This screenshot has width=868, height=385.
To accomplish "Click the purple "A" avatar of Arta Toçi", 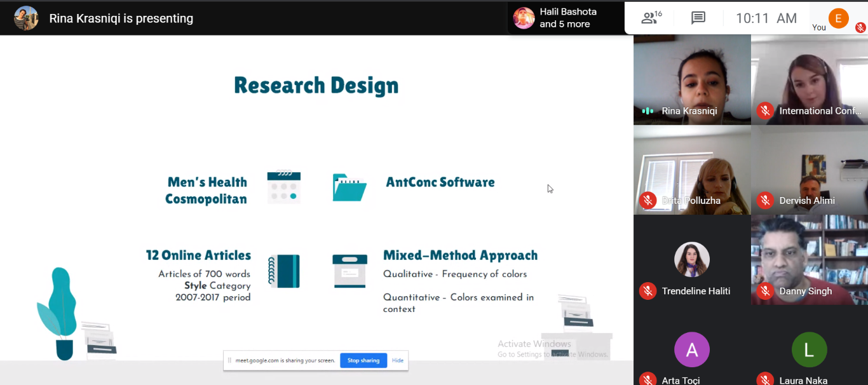I will coord(691,349).
